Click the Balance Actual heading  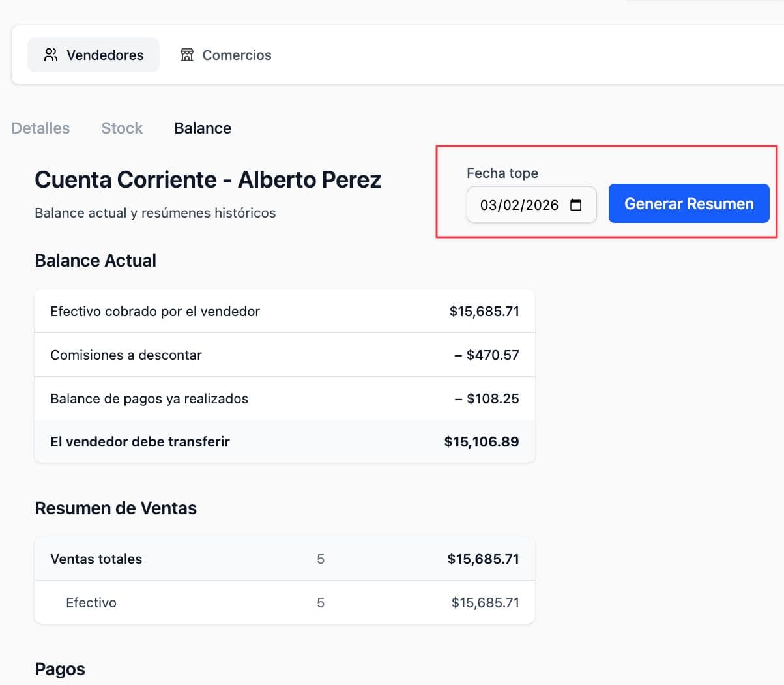pos(95,260)
